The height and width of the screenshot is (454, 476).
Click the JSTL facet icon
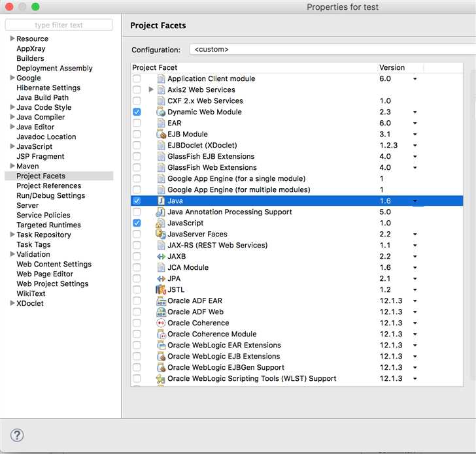161,289
